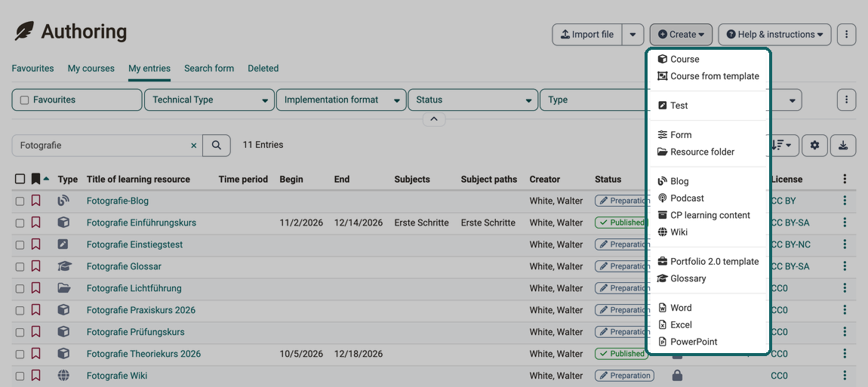Image resolution: width=868 pixels, height=387 pixels.
Task: Bookmark the Fotografie-Blog entry
Action: [35, 201]
